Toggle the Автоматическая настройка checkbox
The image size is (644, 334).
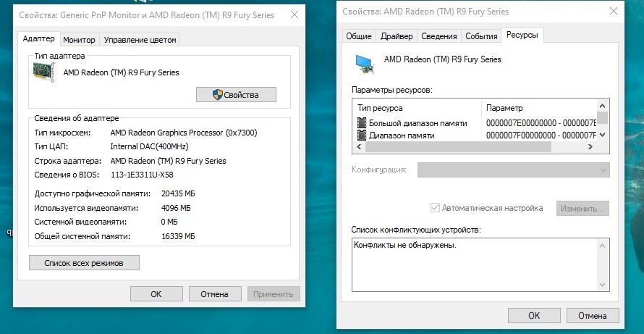[435, 208]
